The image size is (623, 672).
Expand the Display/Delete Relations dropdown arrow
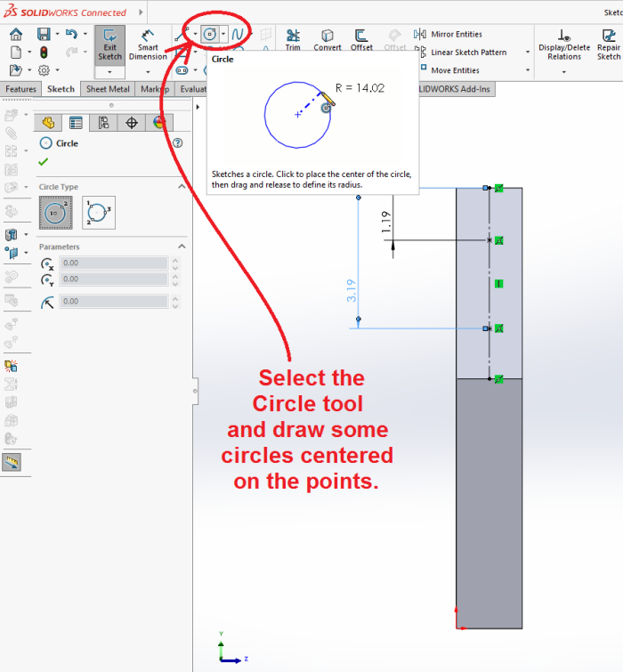click(x=564, y=72)
